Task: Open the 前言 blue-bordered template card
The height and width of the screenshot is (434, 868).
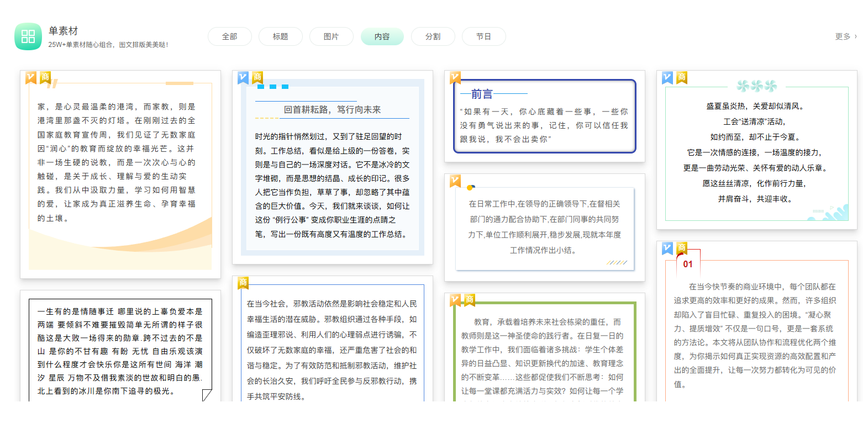Action: point(545,117)
